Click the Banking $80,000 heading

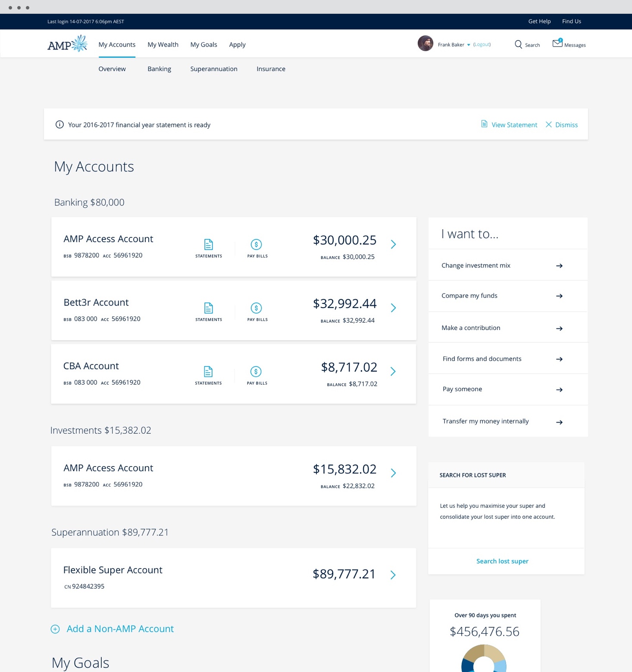[x=89, y=202]
